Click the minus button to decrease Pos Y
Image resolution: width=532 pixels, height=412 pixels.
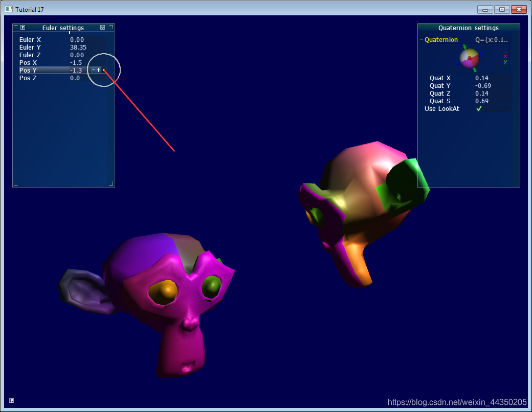pos(93,70)
